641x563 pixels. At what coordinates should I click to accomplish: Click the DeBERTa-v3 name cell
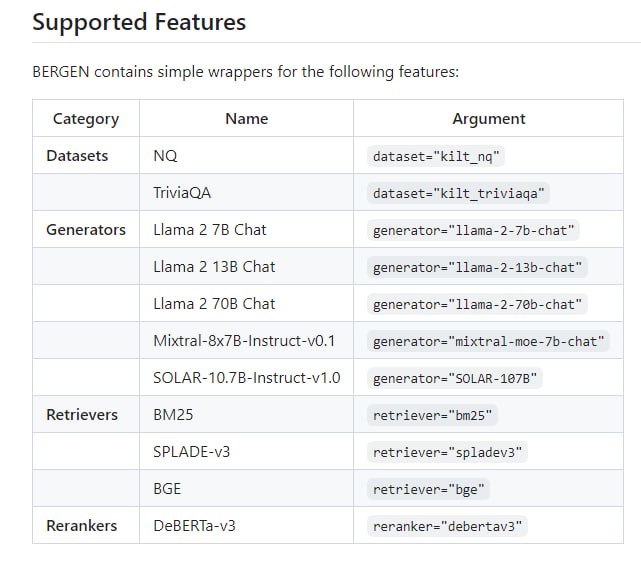193,525
